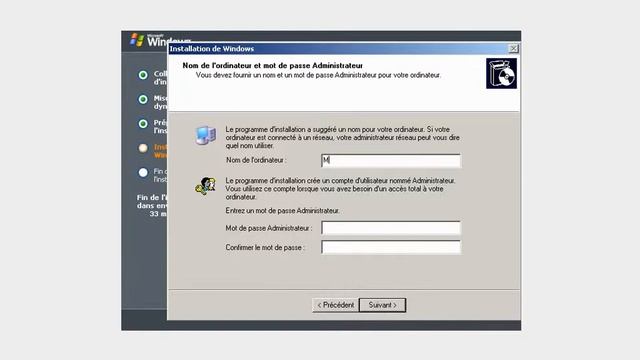Click the administrator user keys icon
Screen dimensions: 640x360
205,186
